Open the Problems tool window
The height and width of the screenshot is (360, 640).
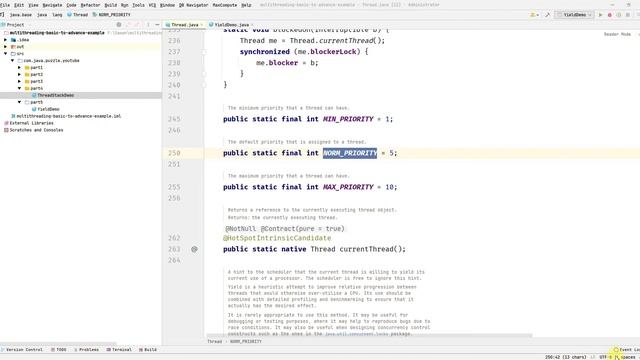click(x=87, y=350)
